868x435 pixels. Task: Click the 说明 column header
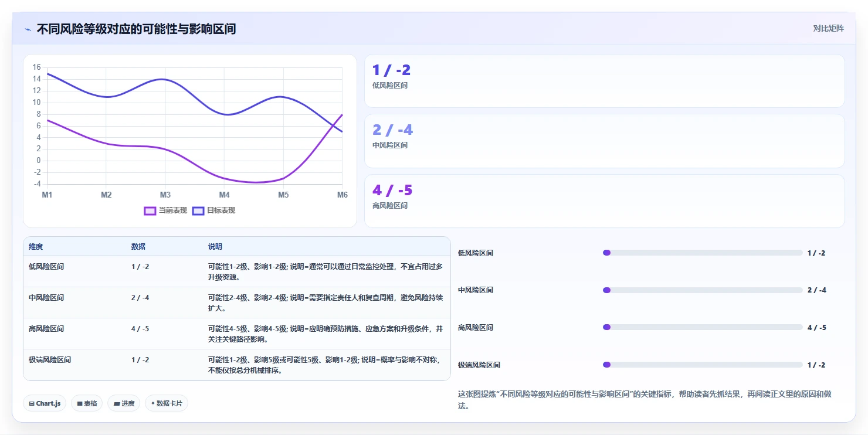pos(215,247)
